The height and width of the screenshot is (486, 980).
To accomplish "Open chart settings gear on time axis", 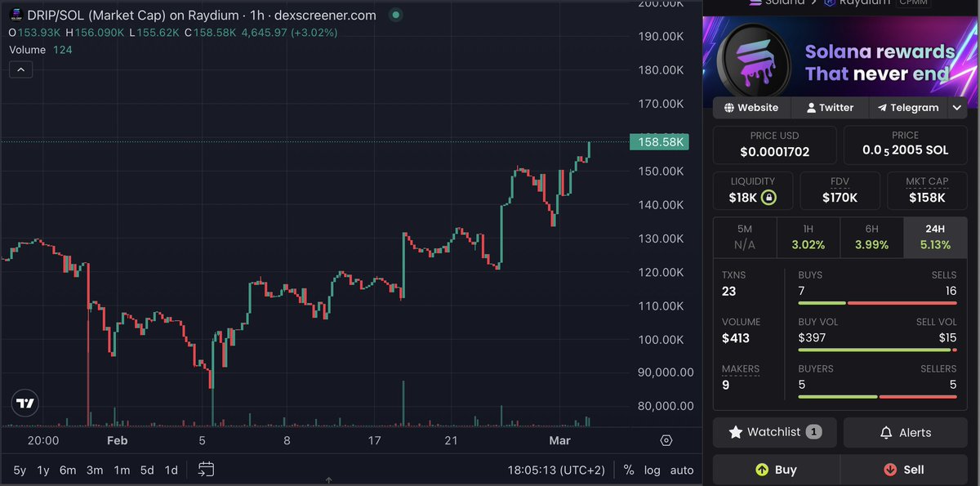I will click(666, 440).
